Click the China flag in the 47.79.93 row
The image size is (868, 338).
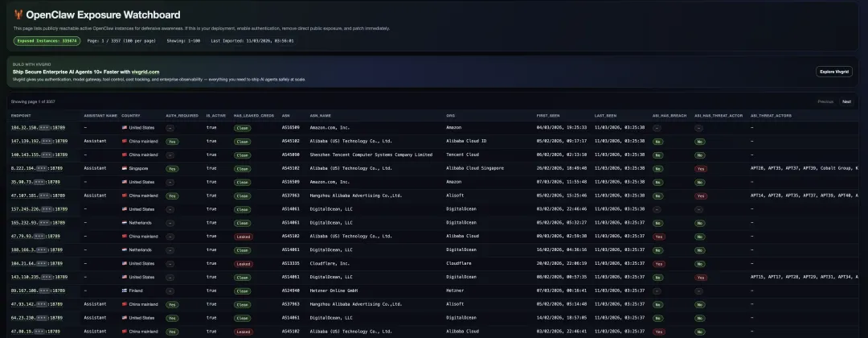click(125, 236)
